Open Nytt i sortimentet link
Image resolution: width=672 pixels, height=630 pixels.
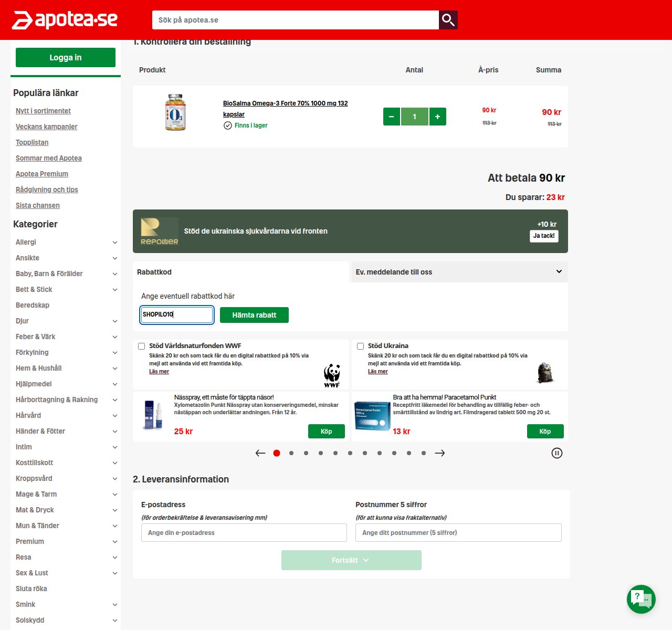point(43,111)
